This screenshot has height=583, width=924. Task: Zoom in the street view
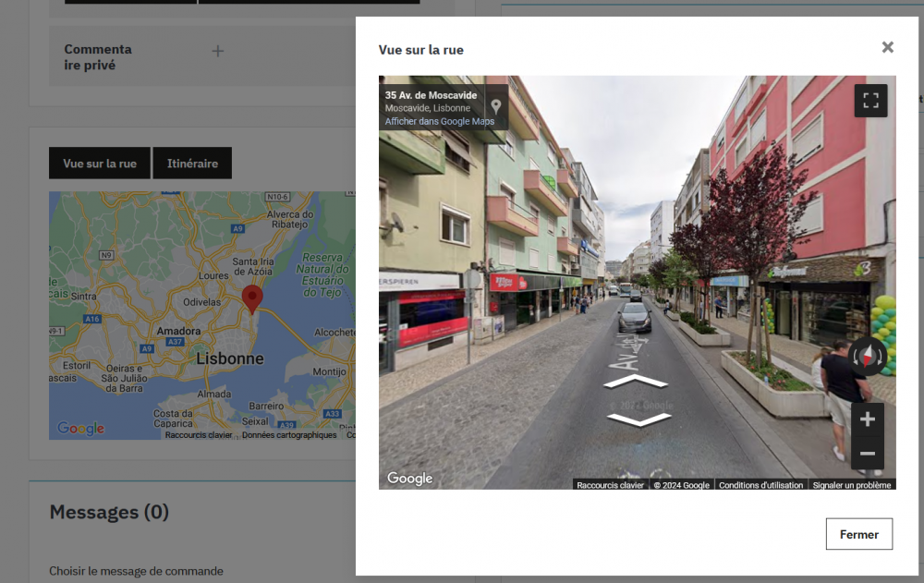(x=867, y=419)
